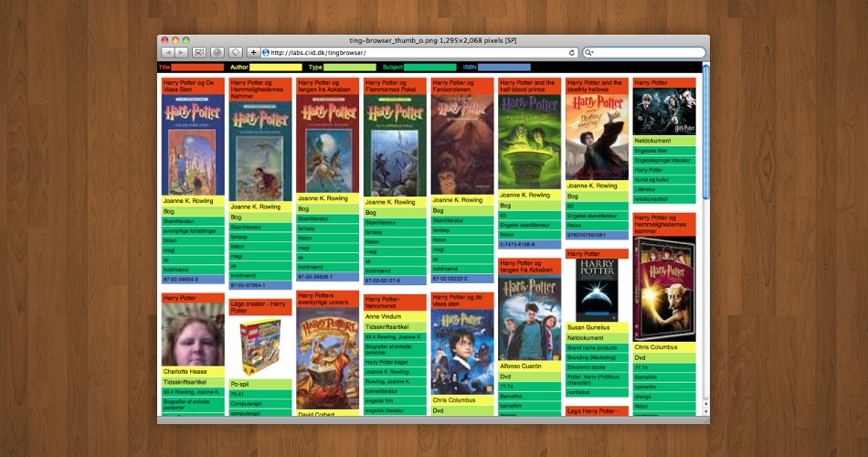Click subject 'Brand name products'
Image resolution: width=868 pixels, height=457 pixels.
tap(597, 348)
